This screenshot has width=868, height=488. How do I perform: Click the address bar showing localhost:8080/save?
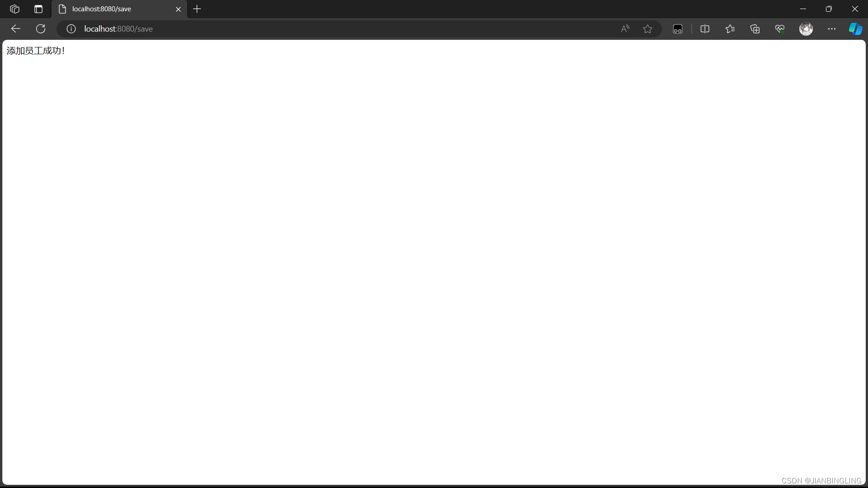(x=118, y=28)
